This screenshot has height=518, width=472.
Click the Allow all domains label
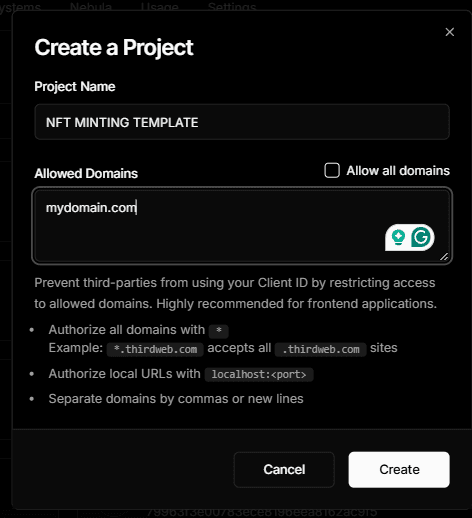pyautogui.click(x=398, y=171)
